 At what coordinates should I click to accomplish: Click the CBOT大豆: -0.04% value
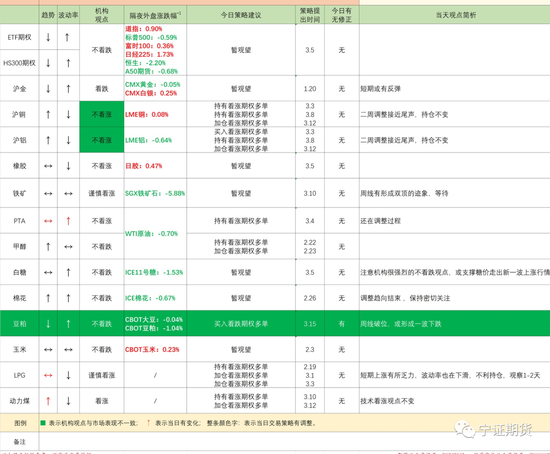coord(154,320)
